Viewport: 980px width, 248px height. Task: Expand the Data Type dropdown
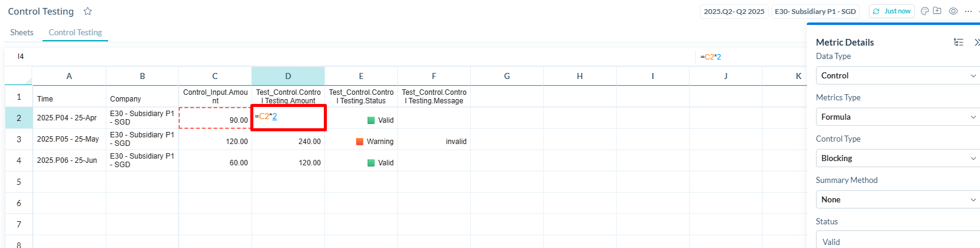coord(897,75)
